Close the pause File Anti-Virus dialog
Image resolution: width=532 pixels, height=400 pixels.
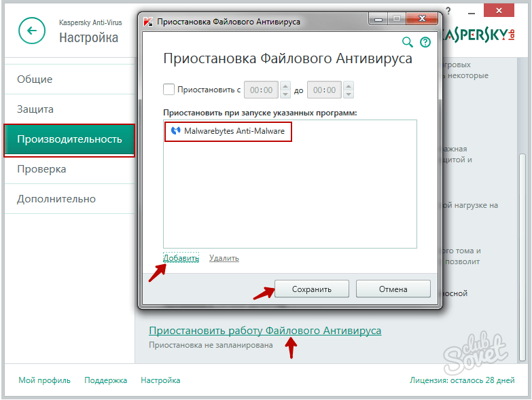[422, 18]
